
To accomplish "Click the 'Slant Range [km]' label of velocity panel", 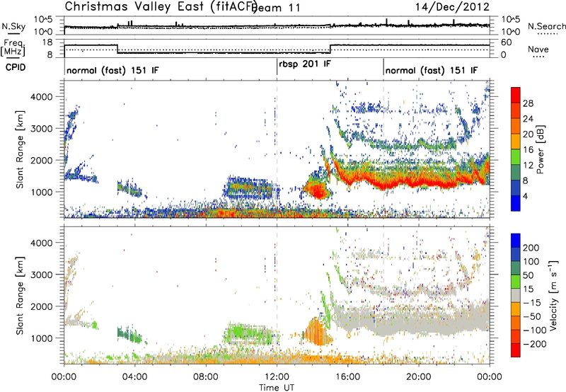I will pyautogui.click(x=20, y=295).
